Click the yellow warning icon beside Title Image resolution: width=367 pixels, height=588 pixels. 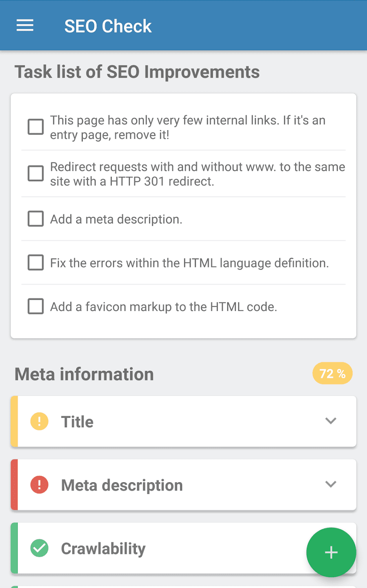(x=39, y=421)
